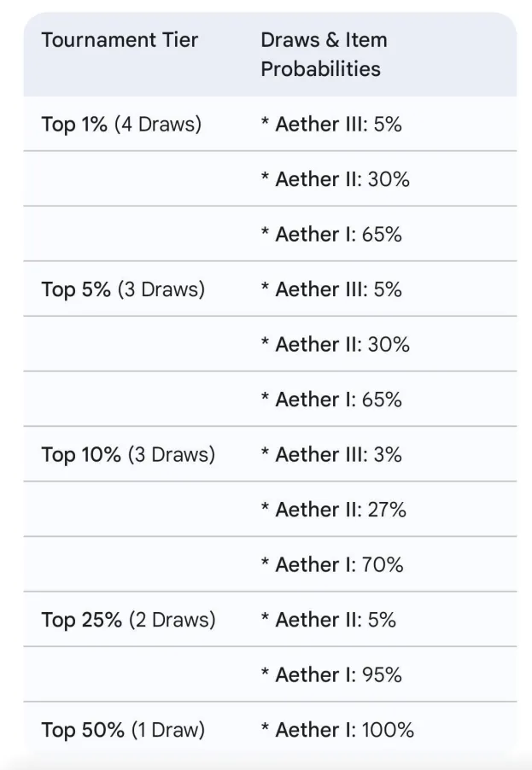Screen dimensions: 532x770
Task: Select the Aether II: 5% entry
Action: click(x=329, y=620)
